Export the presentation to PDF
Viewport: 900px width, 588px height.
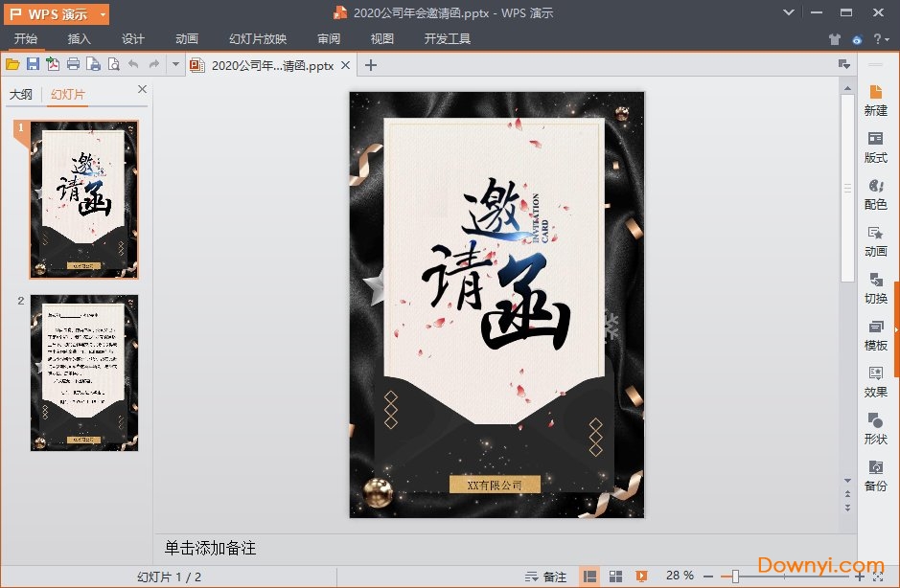pyautogui.click(x=54, y=63)
